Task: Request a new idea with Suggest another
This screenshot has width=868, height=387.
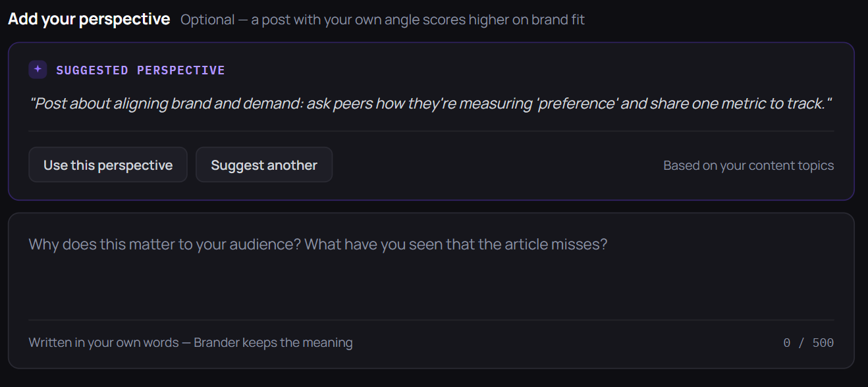Action: 264,165
